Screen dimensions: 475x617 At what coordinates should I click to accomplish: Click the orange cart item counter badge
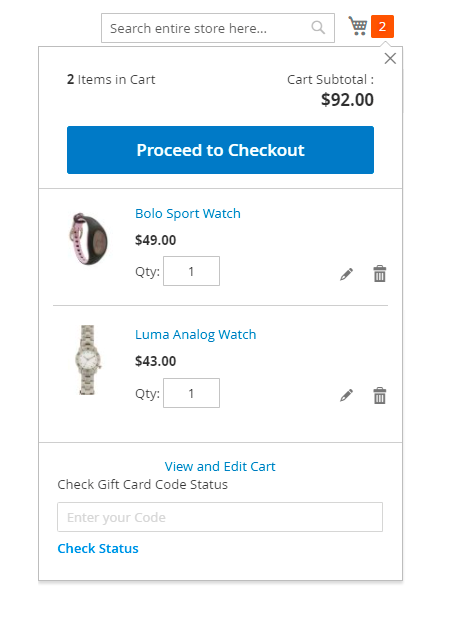382,26
